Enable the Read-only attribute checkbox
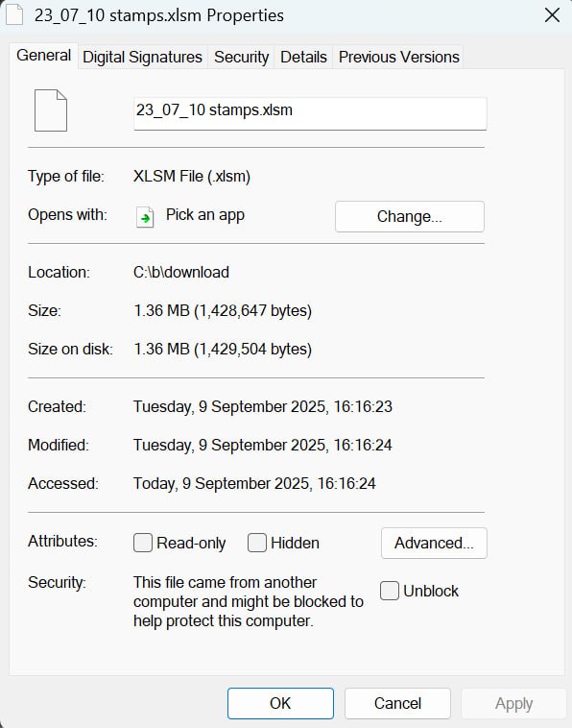 click(x=143, y=543)
